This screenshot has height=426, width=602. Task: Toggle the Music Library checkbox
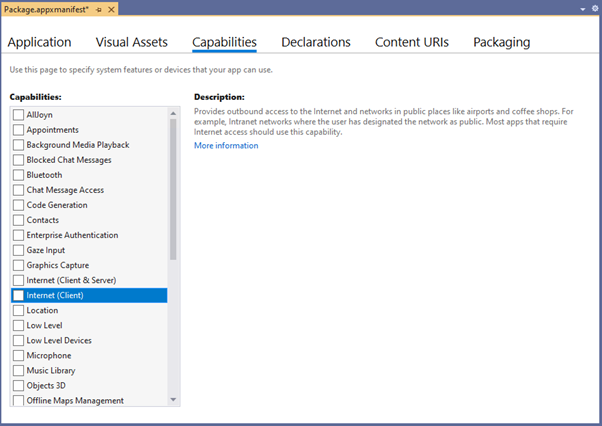click(18, 370)
